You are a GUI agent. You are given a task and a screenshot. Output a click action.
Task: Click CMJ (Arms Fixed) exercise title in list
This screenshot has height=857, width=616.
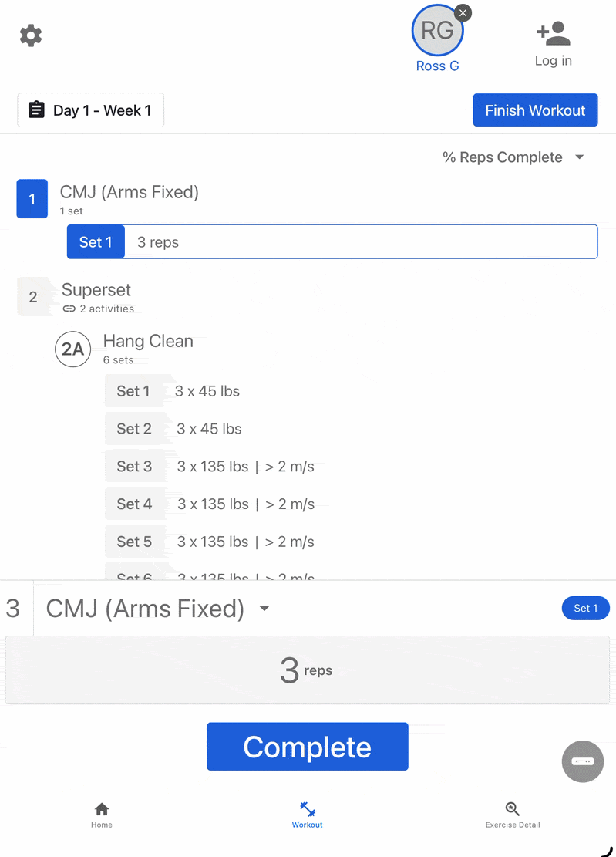(130, 192)
